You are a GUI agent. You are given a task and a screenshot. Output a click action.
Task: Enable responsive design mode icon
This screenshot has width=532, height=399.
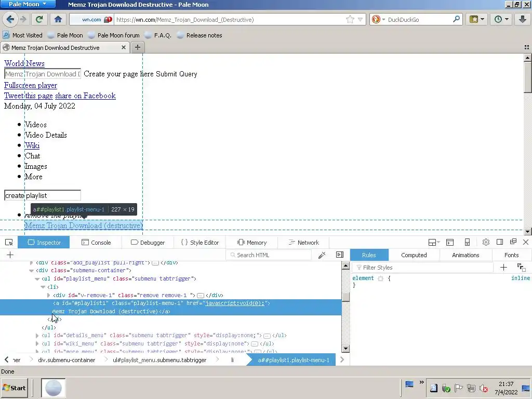(467, 242)
